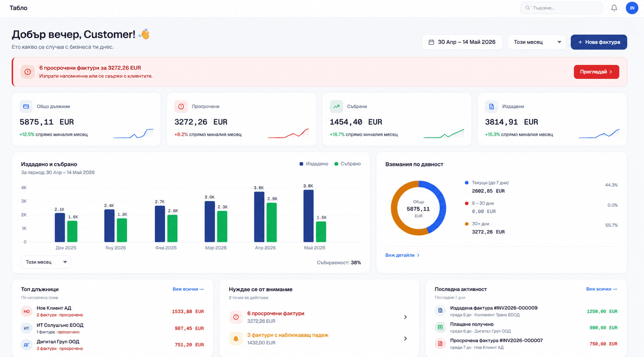Click the Апр 2026 green 2.9K bar
Image resolution: width=644 pixels, height=357 pixels.
click(272, 222)
